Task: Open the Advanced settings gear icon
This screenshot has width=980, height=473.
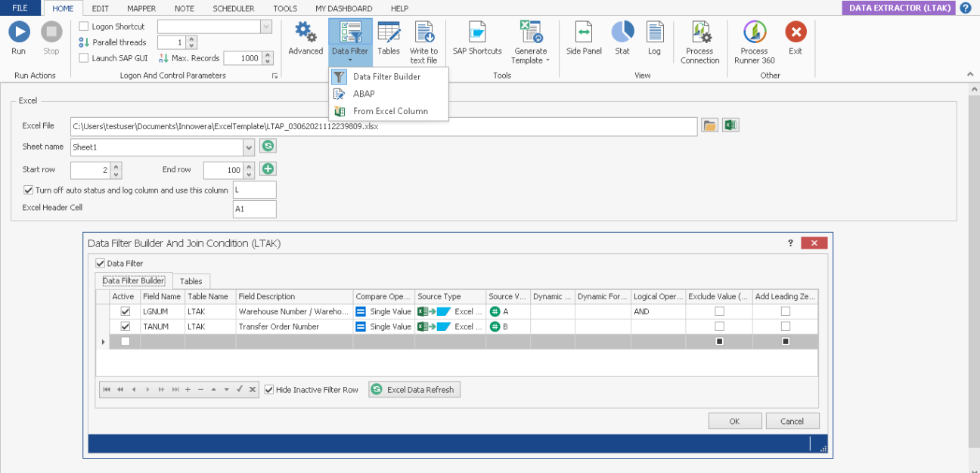Action: click(x=305, y=32)
